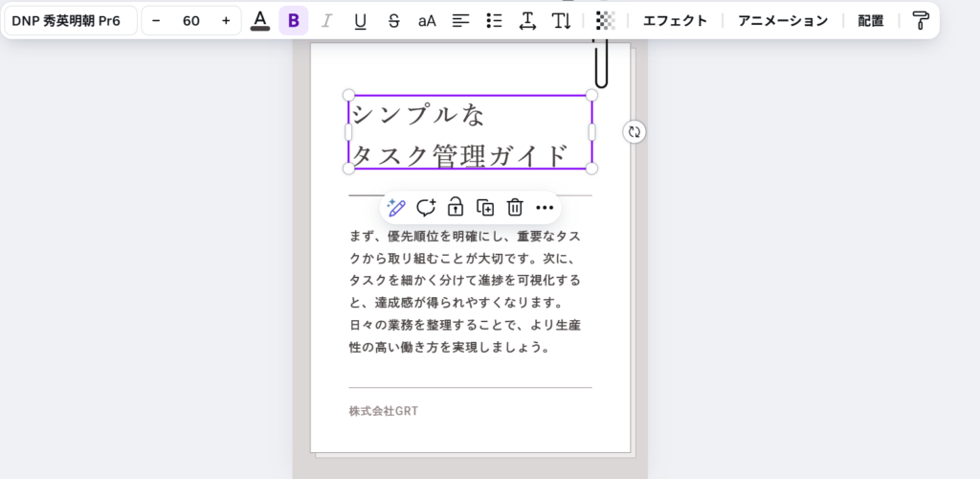Increase font size with the plus button
This screenshot has width=980, height=479.
226,20
